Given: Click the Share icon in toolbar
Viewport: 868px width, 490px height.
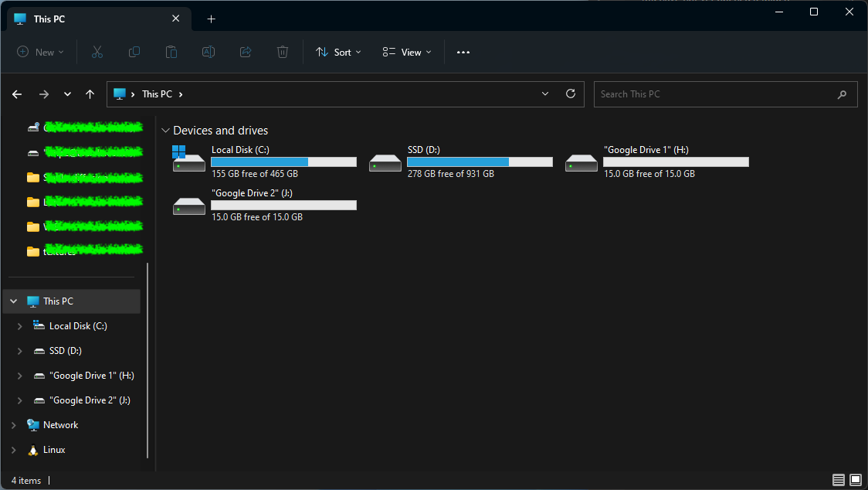Looking at the screenshot, I should point(246,52).
